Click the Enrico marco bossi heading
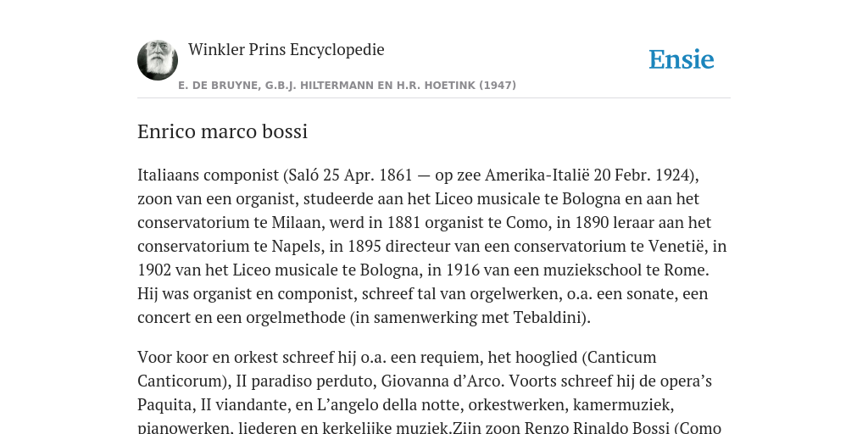Screen dimensions: 868x434 pos(223,131)
